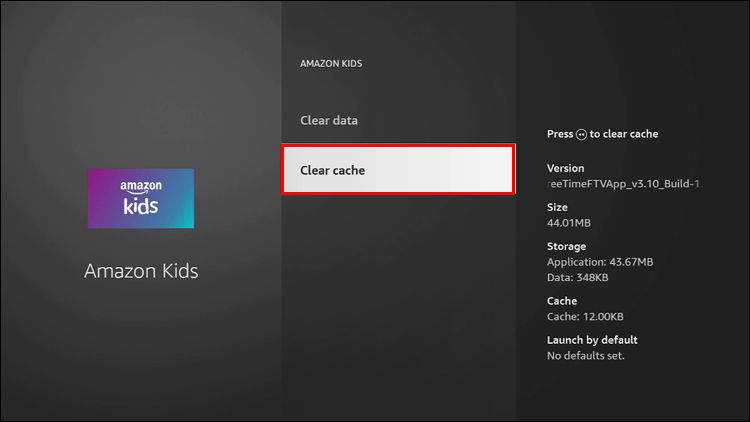Screen dimensions: 750x422
Task: Click the Application: 43.67MB value
Action: [600, 262]
